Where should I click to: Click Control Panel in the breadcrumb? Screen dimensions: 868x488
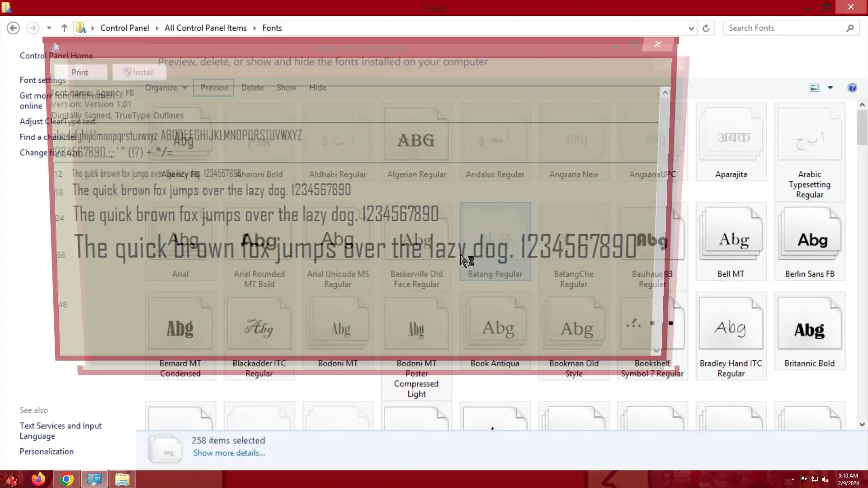(x=124, y=28)
